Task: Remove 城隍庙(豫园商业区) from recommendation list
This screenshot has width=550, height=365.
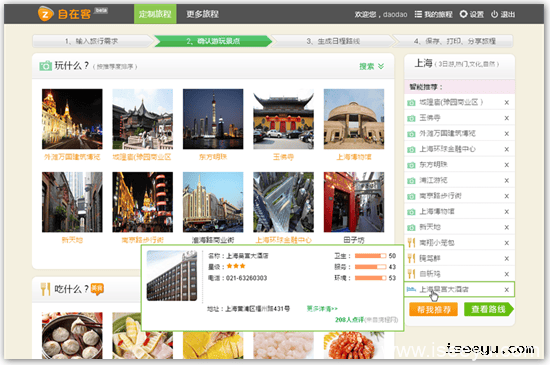Action: coord(507,102)
